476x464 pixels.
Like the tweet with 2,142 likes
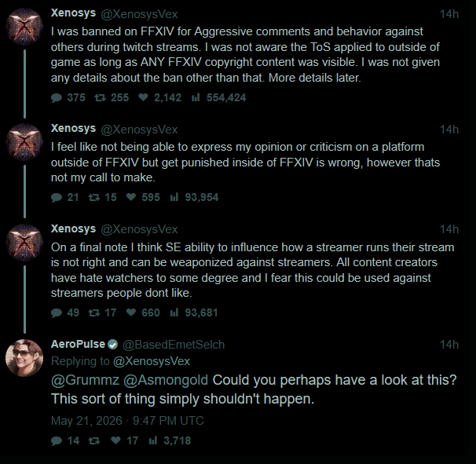tap(143, 97)
